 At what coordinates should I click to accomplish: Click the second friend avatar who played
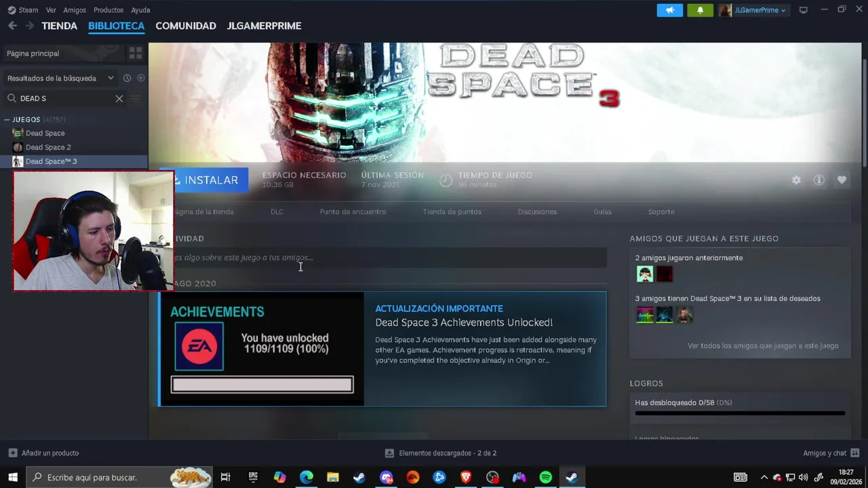click(665, 274)
